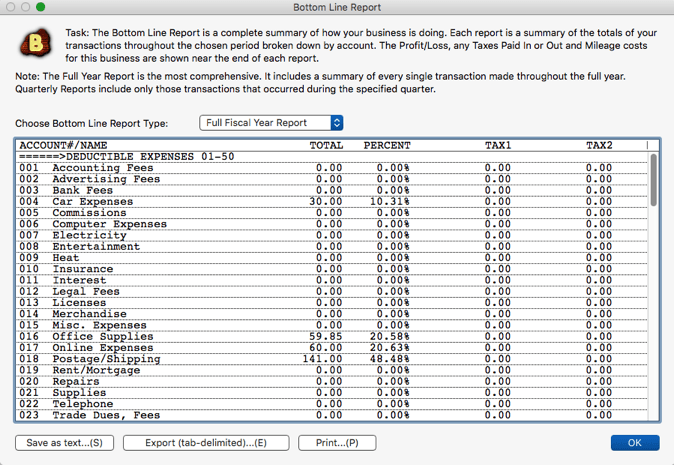Select the 009 Heat row
Viewport: 674px width, 465px height.
tap(332, 258)
